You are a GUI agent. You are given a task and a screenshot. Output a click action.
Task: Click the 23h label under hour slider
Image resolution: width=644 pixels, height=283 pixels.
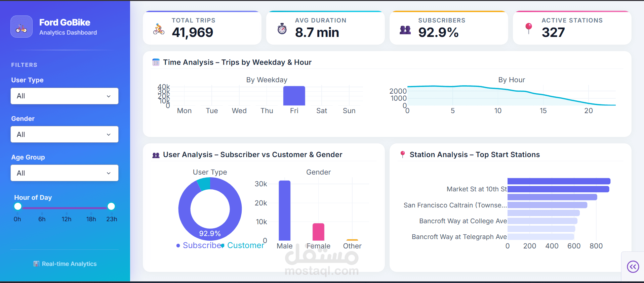(x=112, y=219)
